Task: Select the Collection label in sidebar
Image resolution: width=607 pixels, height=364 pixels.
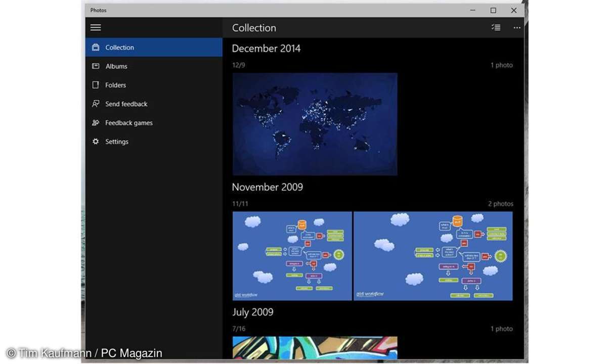Action: coord(119,48)
